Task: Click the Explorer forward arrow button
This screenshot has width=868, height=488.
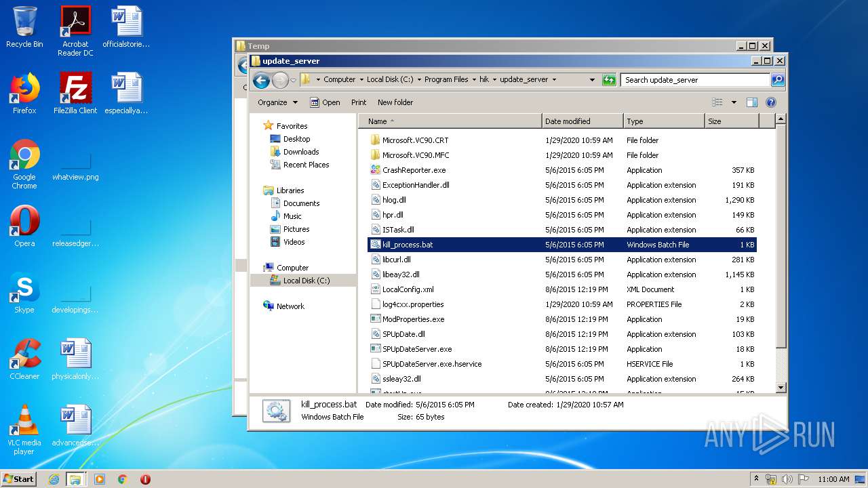Action: (280, 80)
